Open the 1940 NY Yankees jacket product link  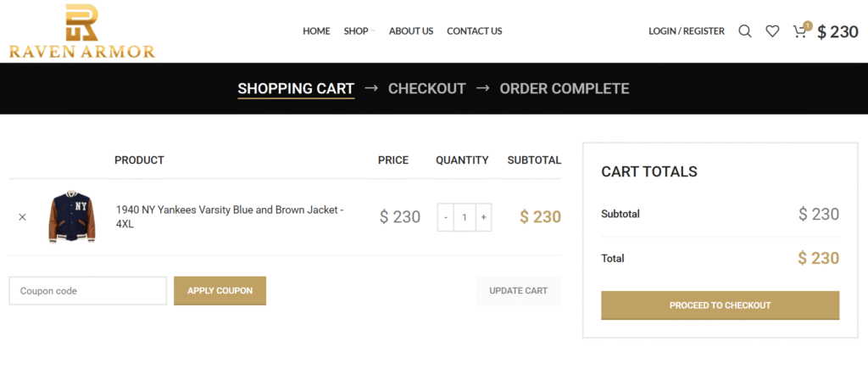[x=230, y=217]
